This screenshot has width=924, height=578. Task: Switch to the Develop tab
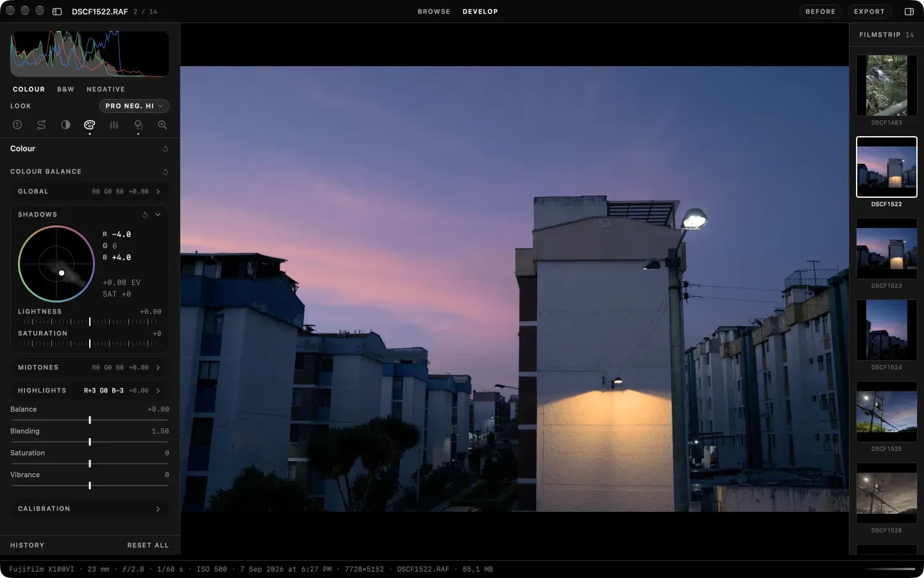[480, 12]
